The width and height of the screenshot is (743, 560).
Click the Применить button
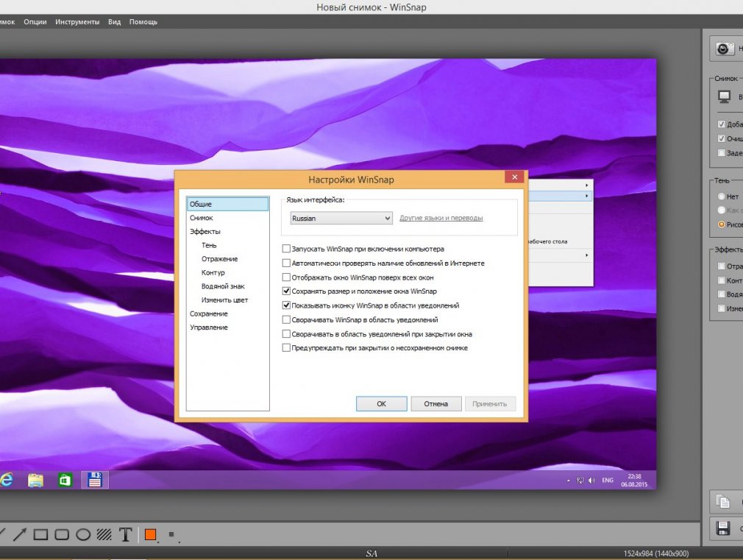coord(490,403)
